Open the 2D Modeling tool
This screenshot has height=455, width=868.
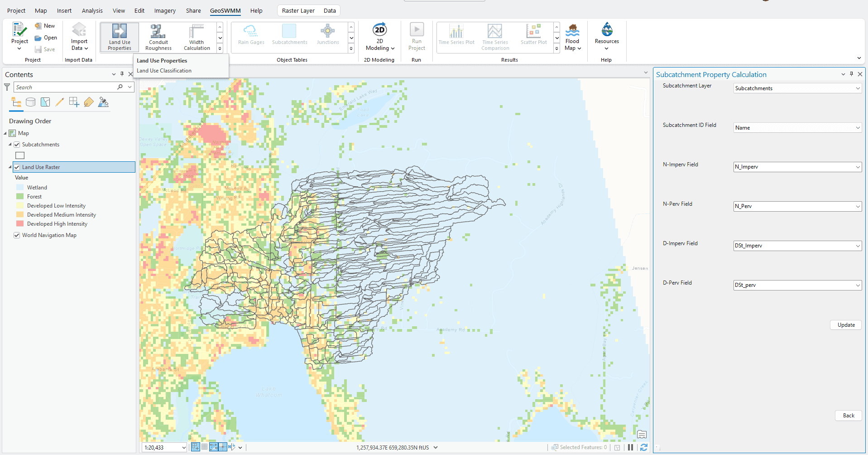tap(380, 36)
